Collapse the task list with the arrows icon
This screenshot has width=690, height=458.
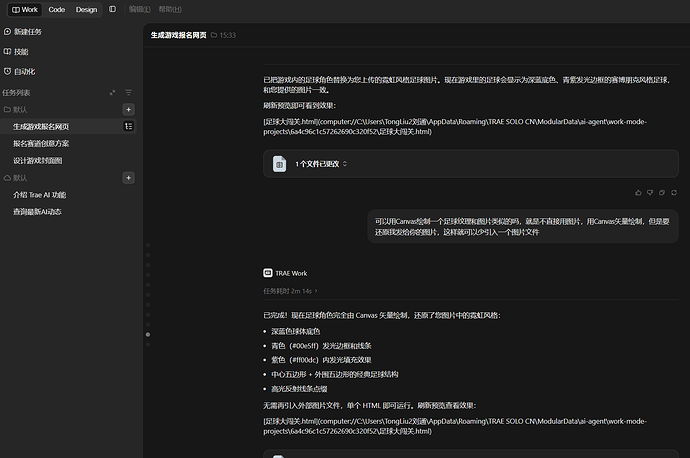coord(113,92)
